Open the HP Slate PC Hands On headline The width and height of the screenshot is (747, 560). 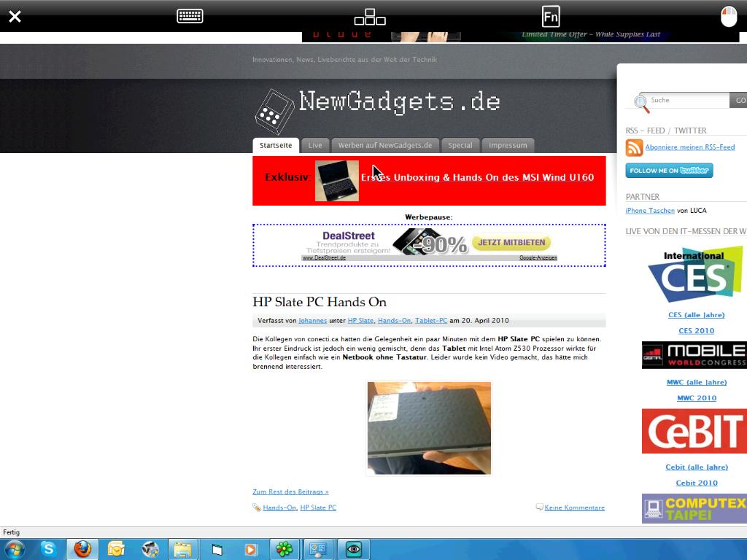[x=320, y=302]
